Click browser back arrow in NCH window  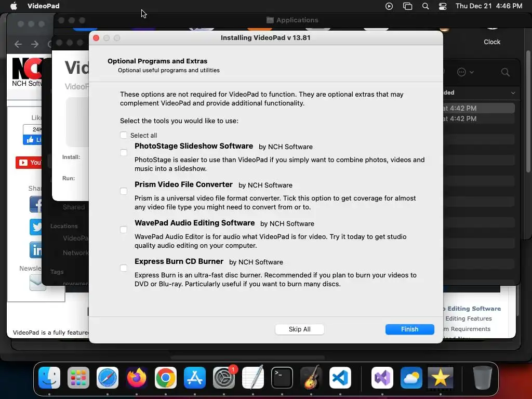[x=18, y=44]
